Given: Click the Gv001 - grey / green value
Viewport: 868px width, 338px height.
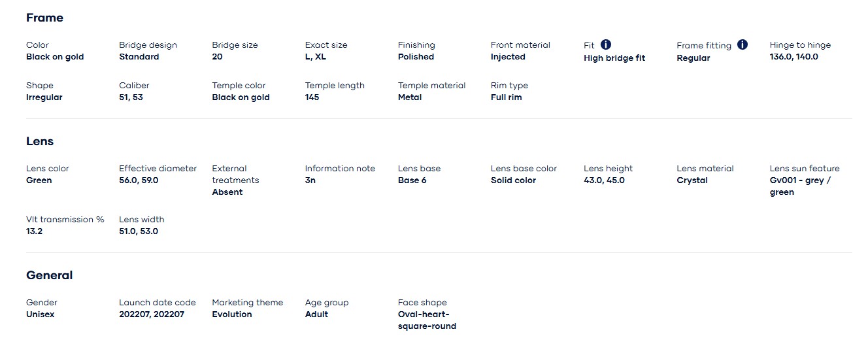Looking at the screenshot, I should (800, 186).
